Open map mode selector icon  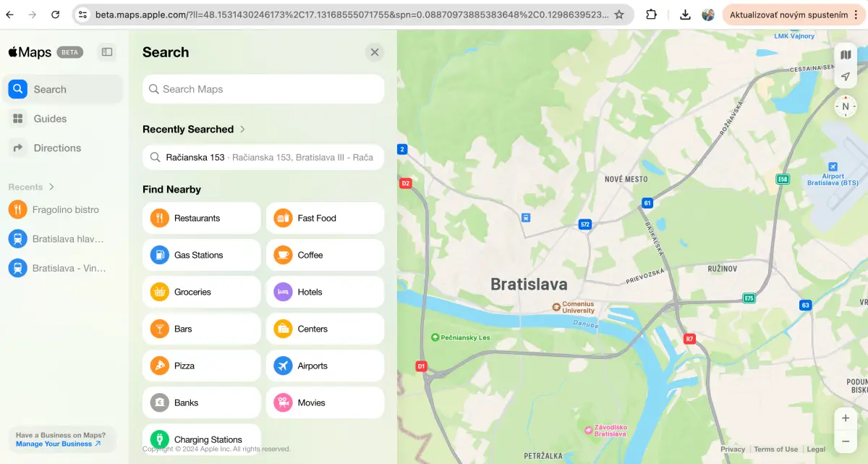(845, 55)
